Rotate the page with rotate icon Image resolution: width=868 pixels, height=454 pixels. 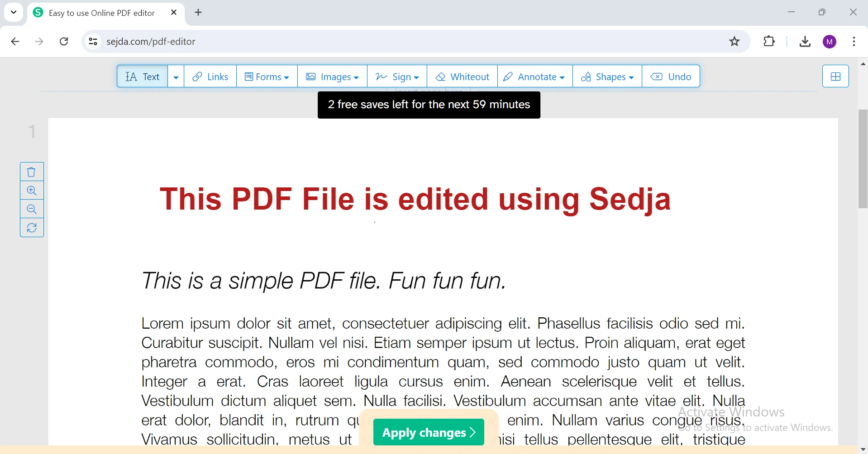tap(32, 228)
